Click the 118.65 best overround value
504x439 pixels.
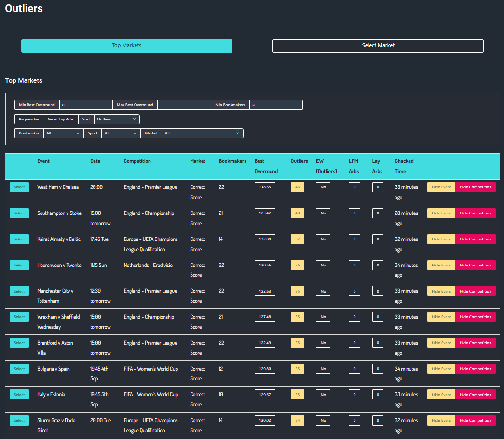click(x=265, y=187)
